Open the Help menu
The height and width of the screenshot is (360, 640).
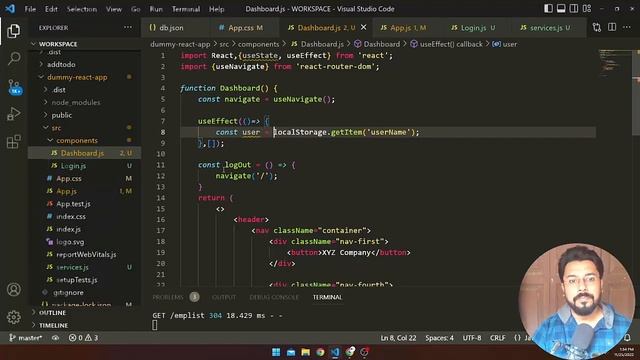click(216, 9)
